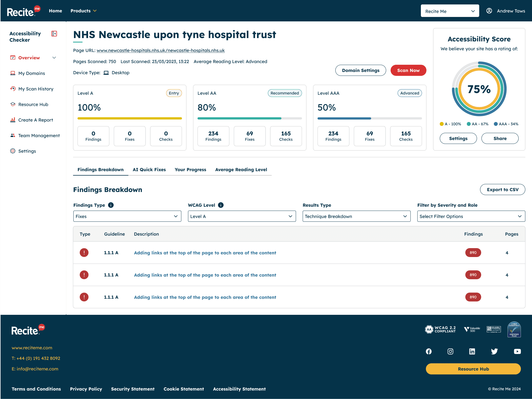The image size is (532, 399).
Task: Click the My Domains laptop icon
Action: (13, 73)
